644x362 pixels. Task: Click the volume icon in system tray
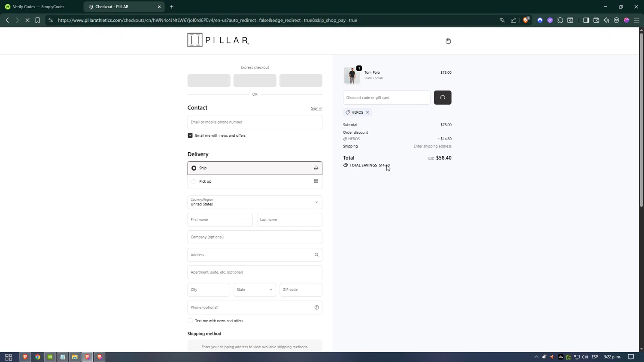[x=585, y=357]
